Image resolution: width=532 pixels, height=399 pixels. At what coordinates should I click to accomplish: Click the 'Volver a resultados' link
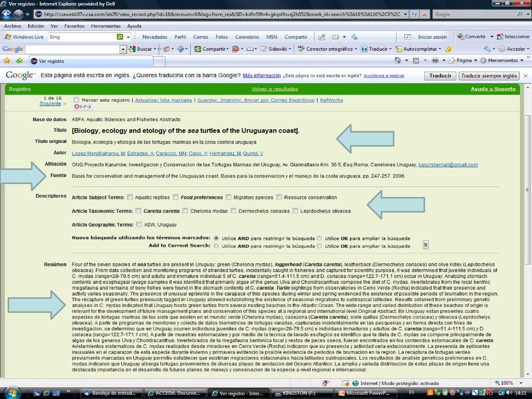click(x=275, y=89)
